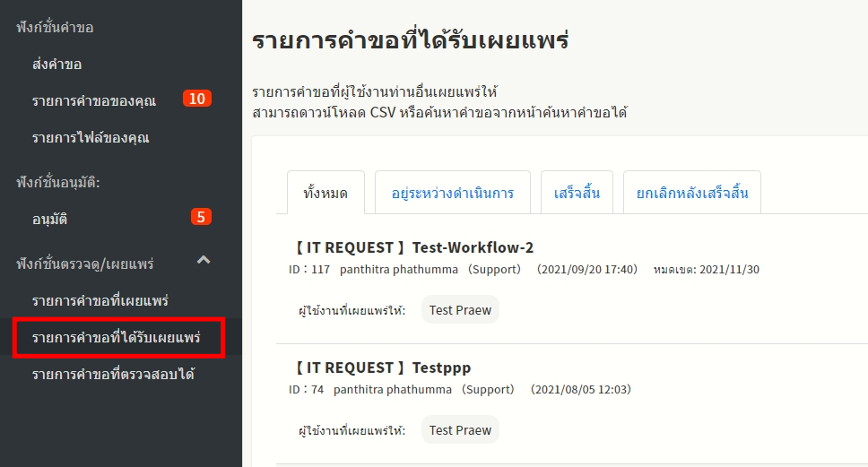
Task: Switch to the อยู่ระหว่างดำเนินการ tab
Action: 452,193
